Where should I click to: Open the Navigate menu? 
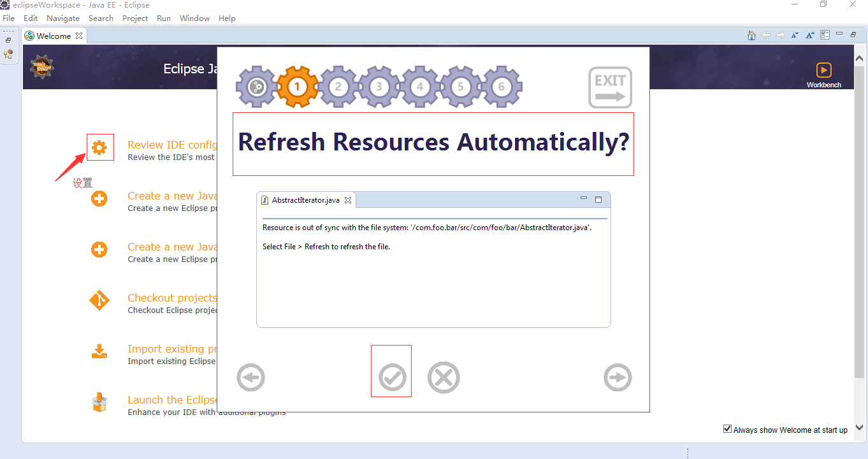click(x=63, y=18)
